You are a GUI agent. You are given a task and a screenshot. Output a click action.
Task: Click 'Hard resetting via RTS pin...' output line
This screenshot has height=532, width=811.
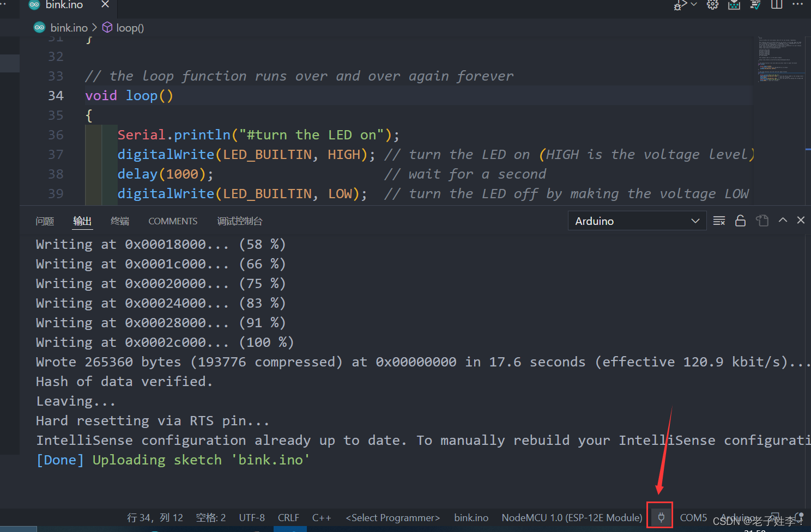[x=153, y=421]
